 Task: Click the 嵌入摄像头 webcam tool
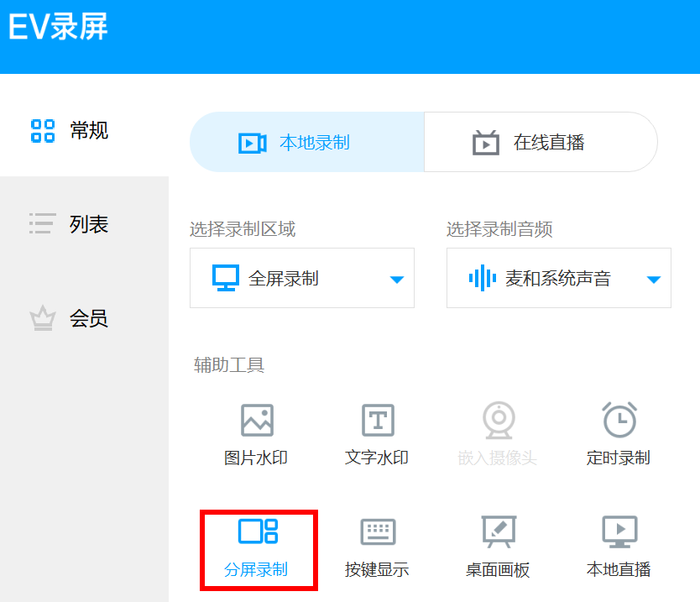click(498, 435)
